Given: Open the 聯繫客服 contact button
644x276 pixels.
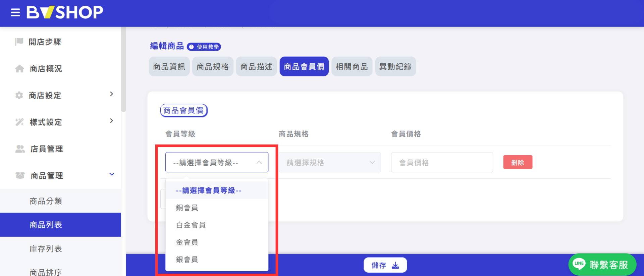Looking at the screenshot, I should pos(602,264).
